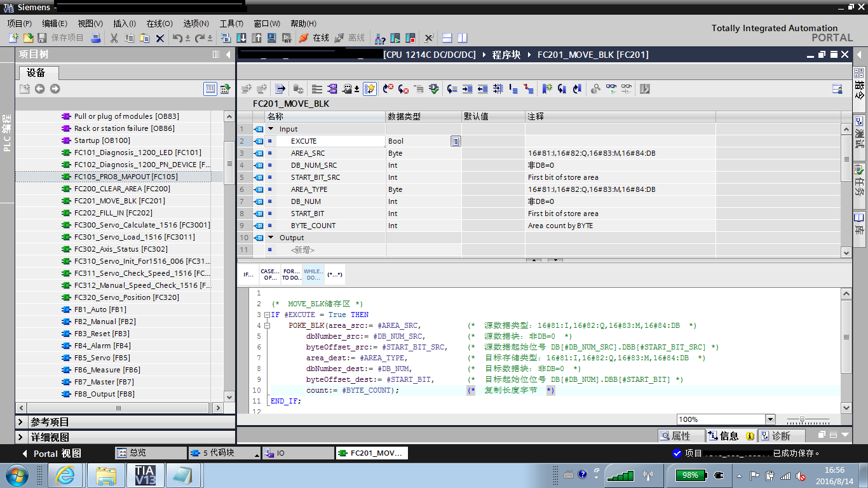Click the print icon in main toolbar

click(x=95, y=38)
